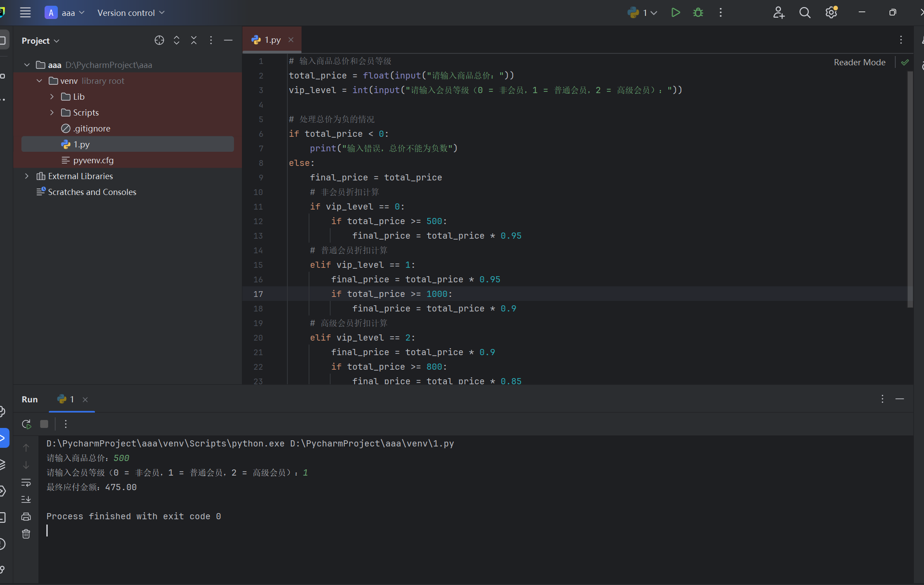The image size is (924, 585).
Task: Expand External Libraries node
Action: [27, 176]
